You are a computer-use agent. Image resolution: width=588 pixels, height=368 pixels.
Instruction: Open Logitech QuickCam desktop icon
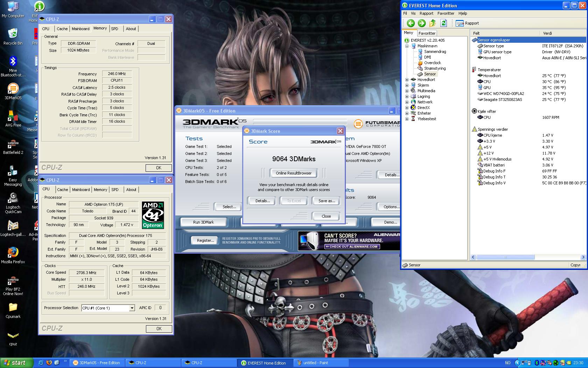(x=13, y=203)
